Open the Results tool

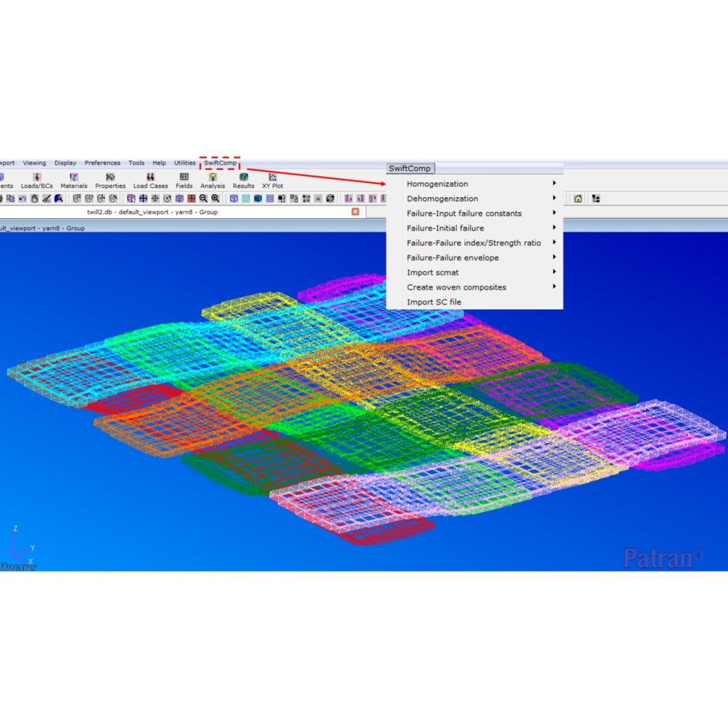243,180
